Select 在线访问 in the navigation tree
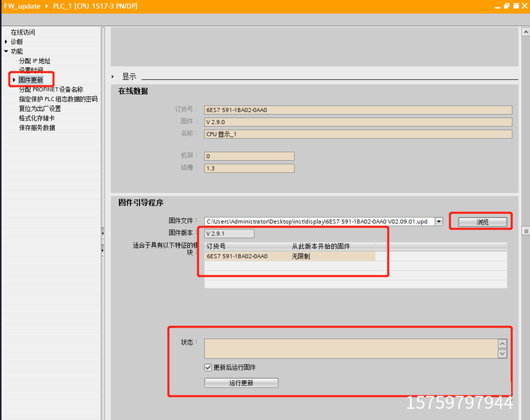The height and width of the screenshot is (420, 530). pos(23,32)
